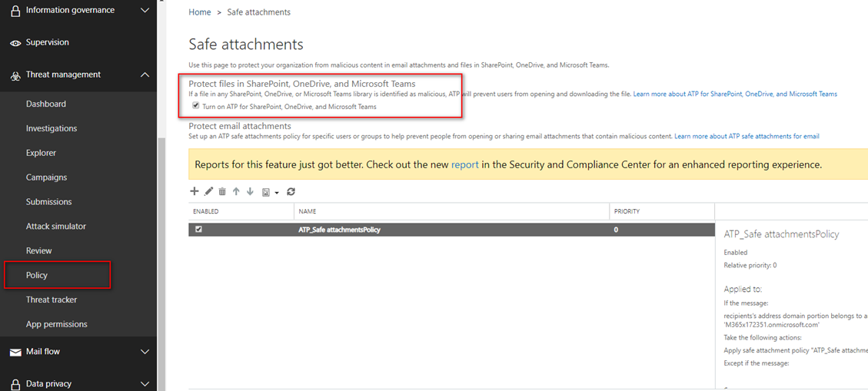
Task: Open Campaigns
Action: (x=46, y=177)
